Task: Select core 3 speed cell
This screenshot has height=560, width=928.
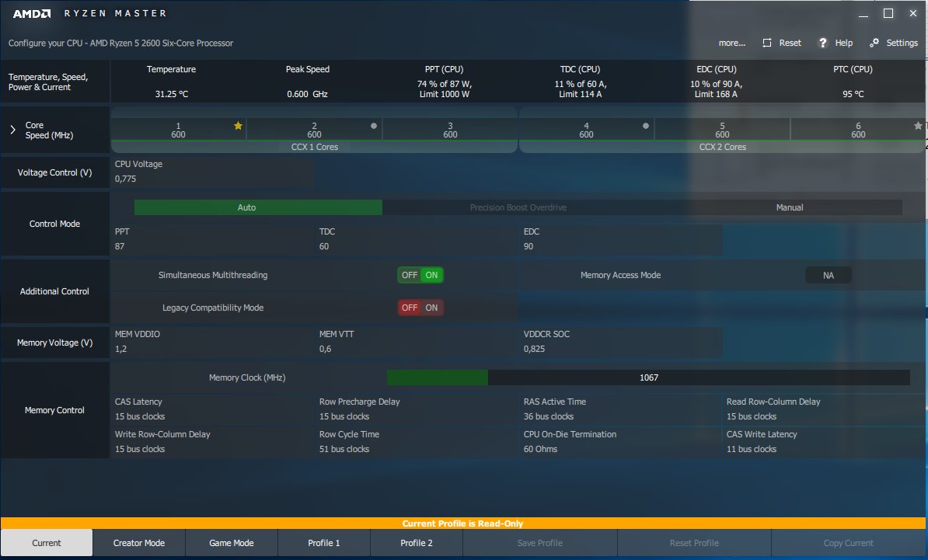Action: pos(450,130)
